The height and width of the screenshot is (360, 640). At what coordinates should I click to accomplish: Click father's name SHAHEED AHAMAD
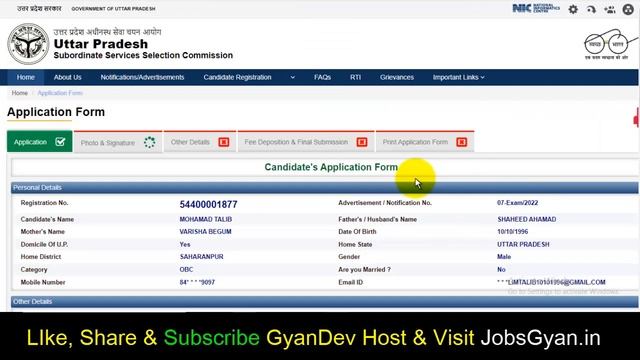point(527,219)
